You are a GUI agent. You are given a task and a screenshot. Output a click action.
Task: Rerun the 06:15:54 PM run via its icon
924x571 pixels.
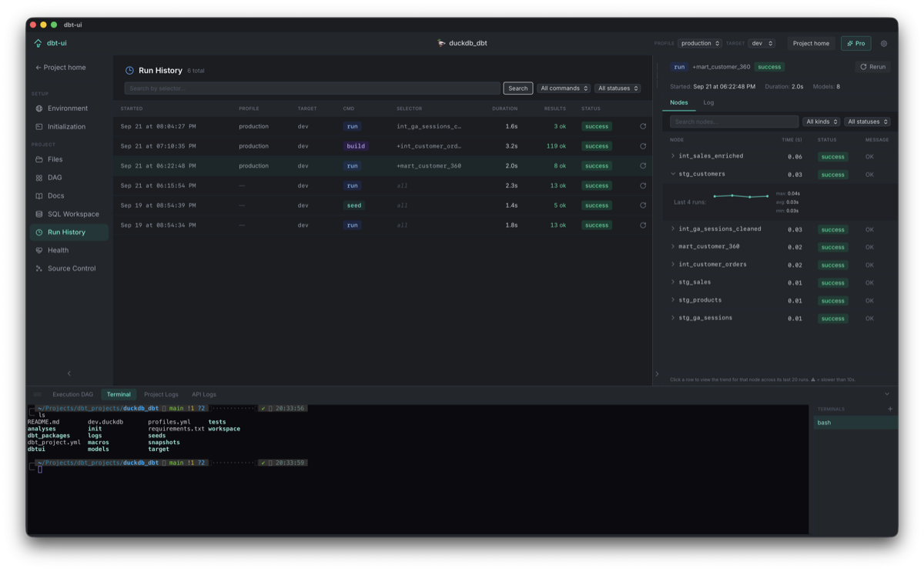click(643, 185)
